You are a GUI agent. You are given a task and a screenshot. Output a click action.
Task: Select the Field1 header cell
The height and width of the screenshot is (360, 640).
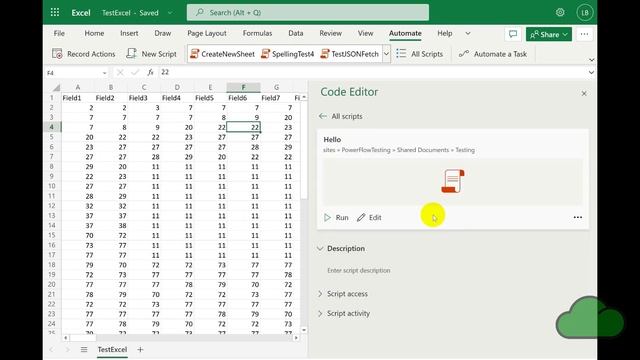pos(78,98)
